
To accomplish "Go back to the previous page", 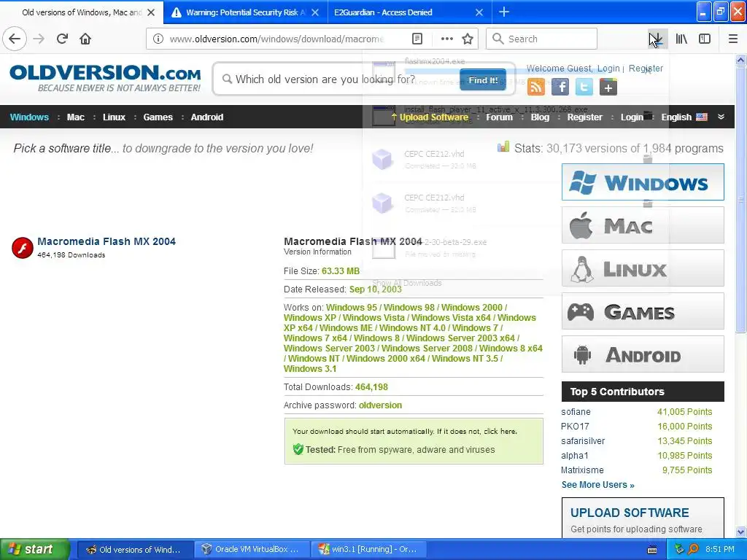I will (15, 39).
